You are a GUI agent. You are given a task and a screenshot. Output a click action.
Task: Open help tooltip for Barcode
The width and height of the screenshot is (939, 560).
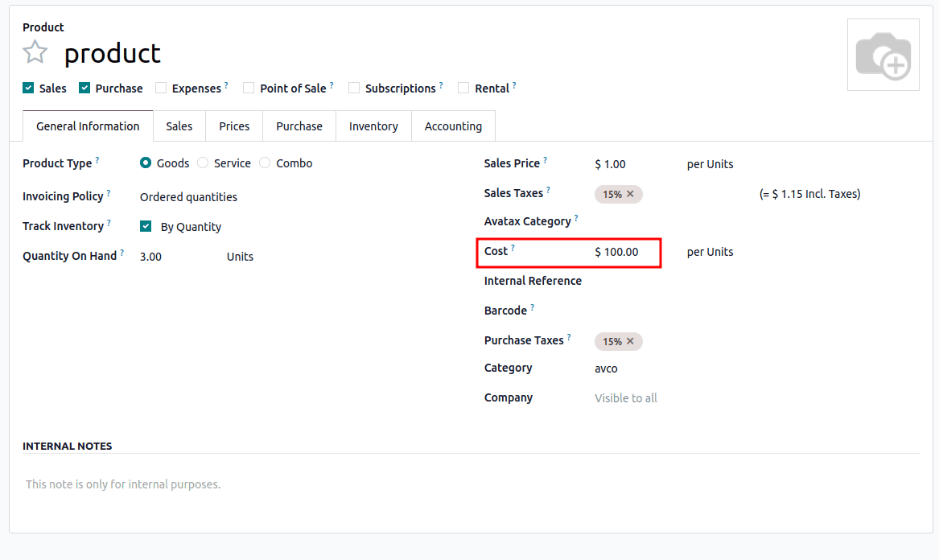click(533, 307)
